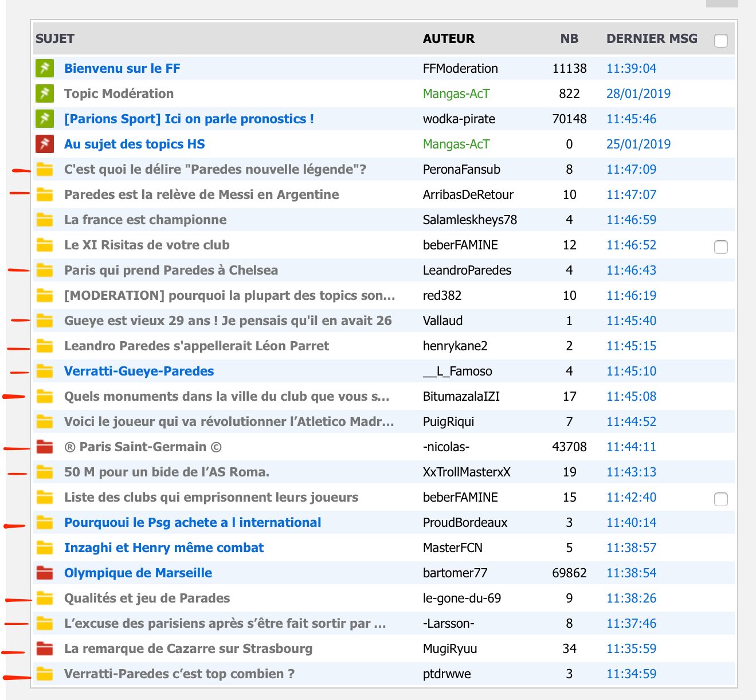The width and height of the screenshot is (756, 700).
Task: Click folder icon of Liste des clubs qui emprisonnent
Action: pyautogui.click(x=45, y=497)
